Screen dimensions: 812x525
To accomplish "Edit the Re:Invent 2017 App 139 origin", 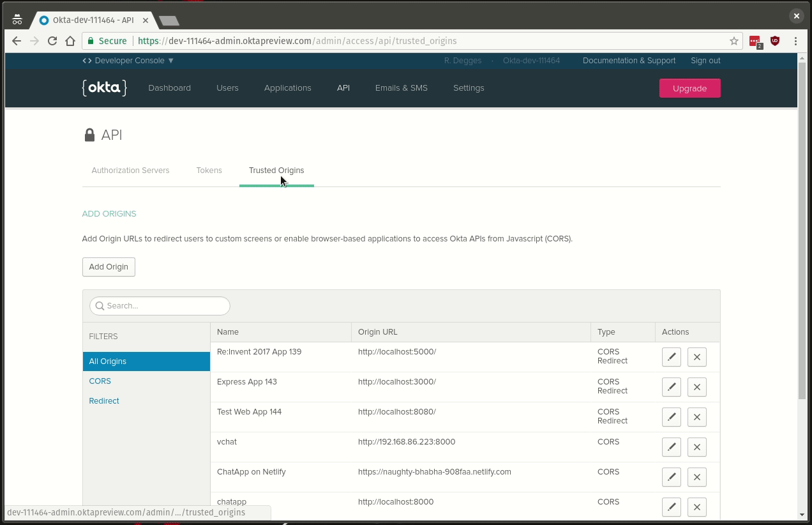I will [x=671, y=357].
